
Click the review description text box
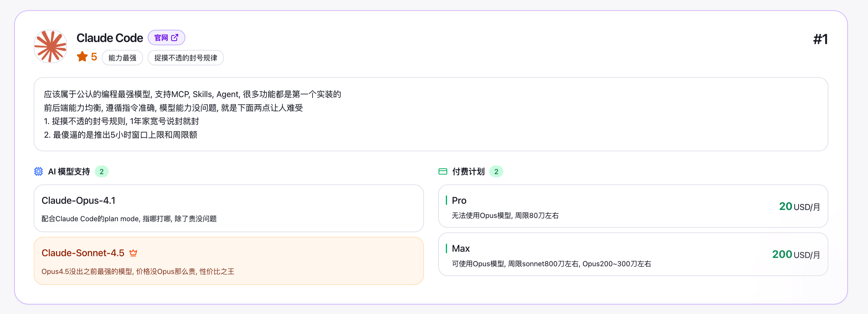430,114
